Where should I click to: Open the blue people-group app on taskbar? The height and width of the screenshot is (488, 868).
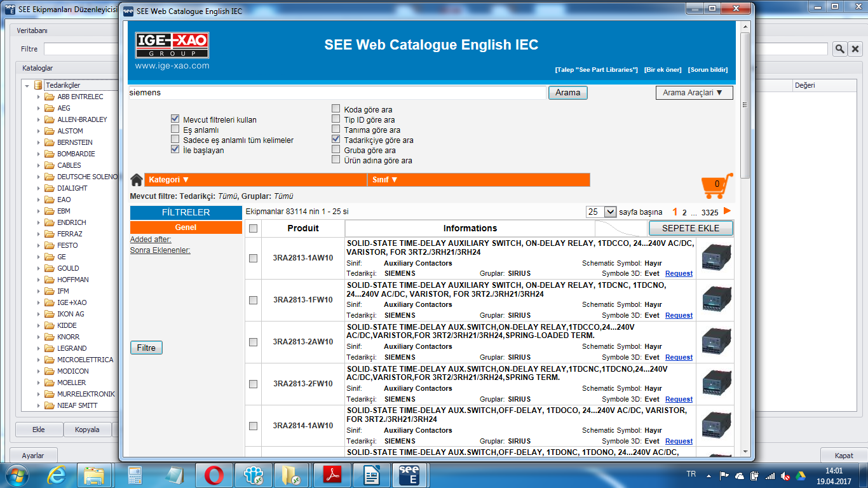coord(253,475)
